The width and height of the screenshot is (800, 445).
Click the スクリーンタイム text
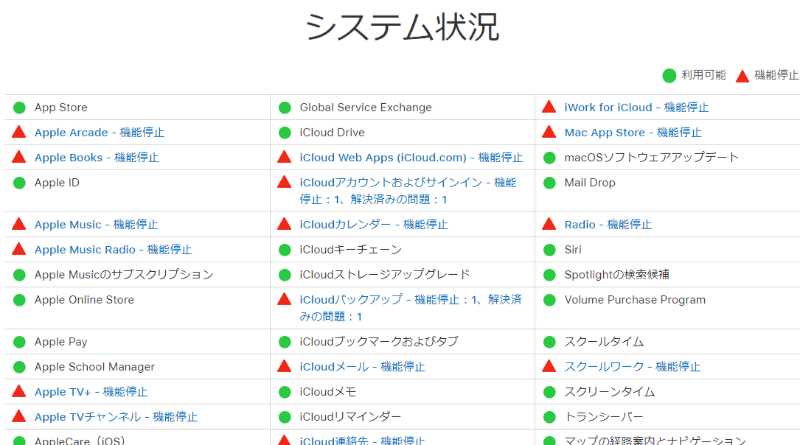click(x=610, y=392)
